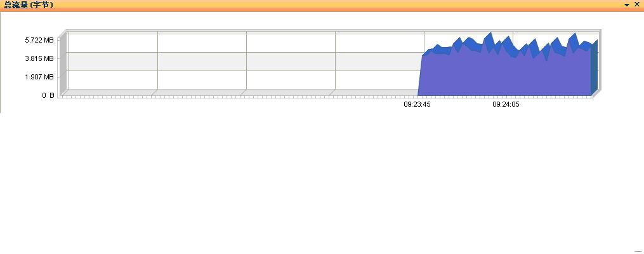Screen dimensions: 644x254
Task: Click the empty first chart grid column
Action: tap(113, 62)
